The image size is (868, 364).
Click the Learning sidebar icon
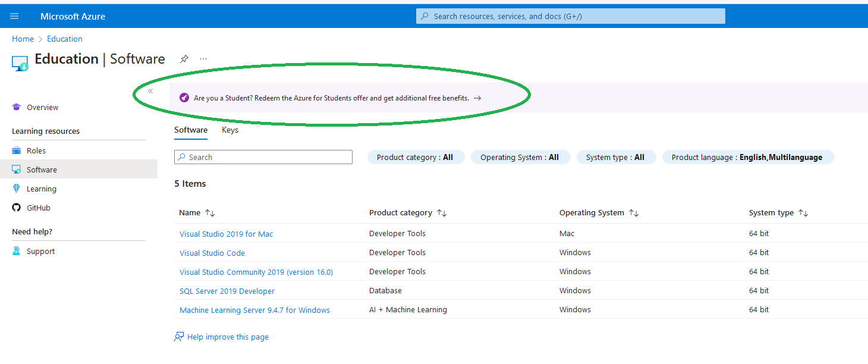[x=16, y=189]
